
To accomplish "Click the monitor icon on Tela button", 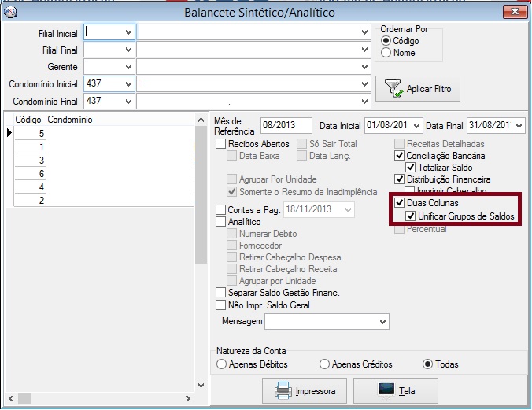I will tap(386, 390).
